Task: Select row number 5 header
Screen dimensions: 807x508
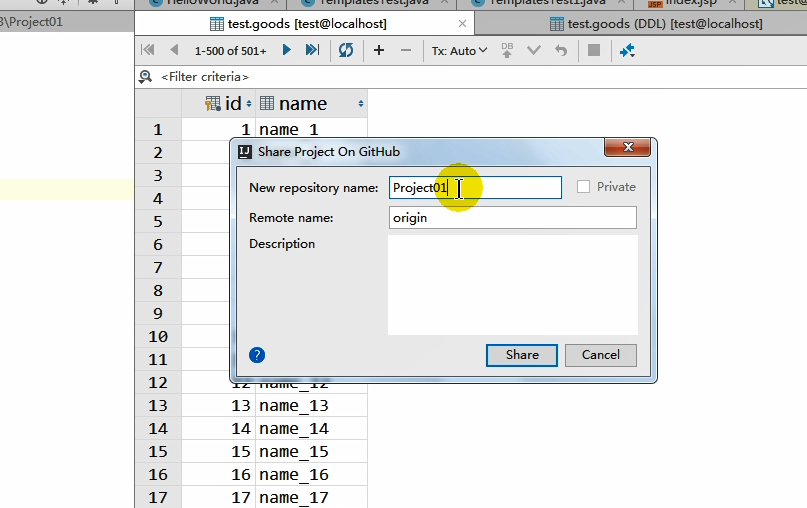Action: tap(158, 221)
